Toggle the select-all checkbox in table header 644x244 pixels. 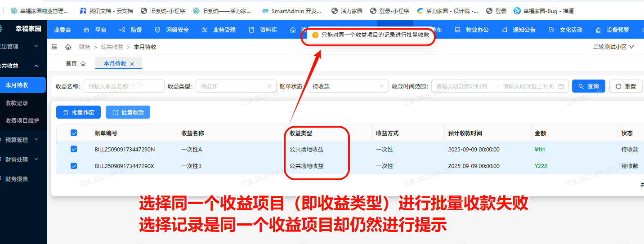tap(74, 133)
